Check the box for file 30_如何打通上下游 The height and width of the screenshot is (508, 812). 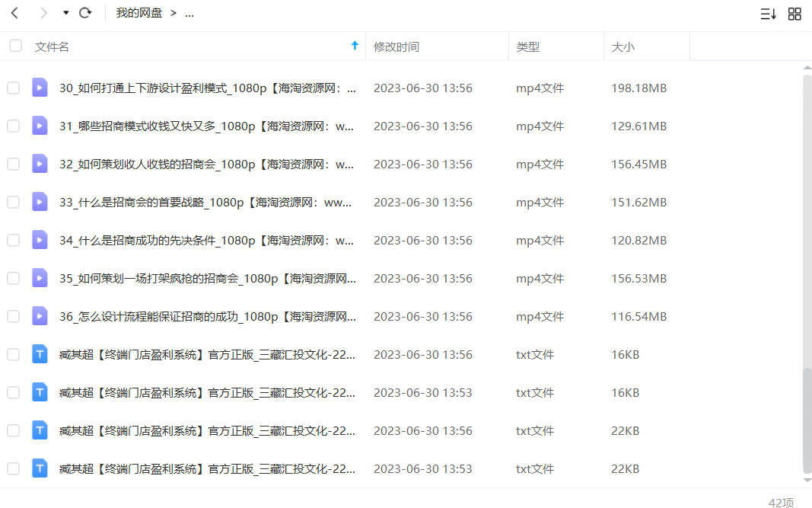tap(14, 88)
